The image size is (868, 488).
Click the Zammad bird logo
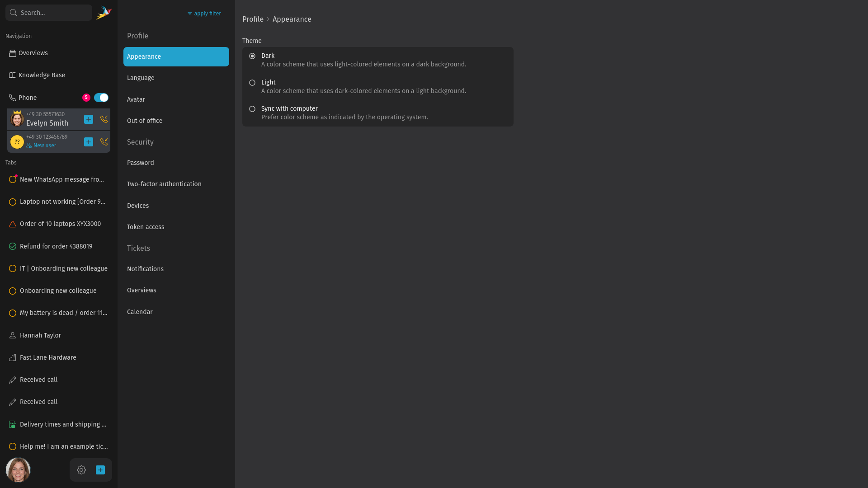(104, 13)
